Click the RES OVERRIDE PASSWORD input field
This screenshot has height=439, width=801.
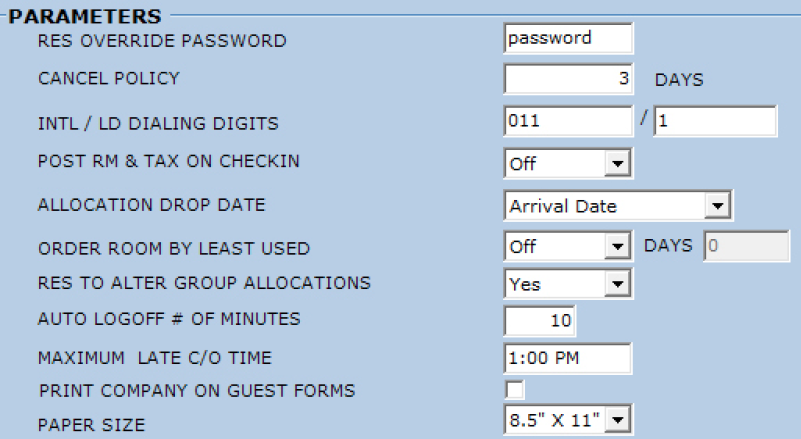568,39
